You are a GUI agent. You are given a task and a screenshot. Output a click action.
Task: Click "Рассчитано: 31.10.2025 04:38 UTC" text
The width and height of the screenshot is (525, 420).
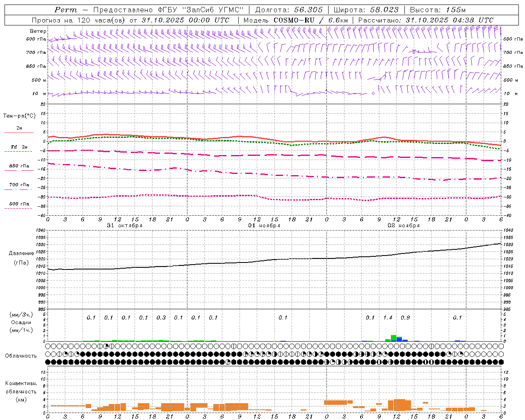pyautogui.click(x=426, y=20)
